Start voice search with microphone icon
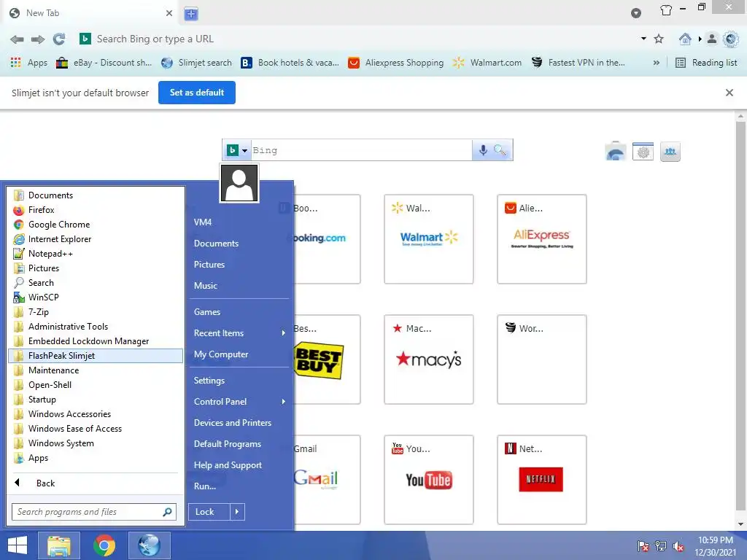The height and width of the screenshot is (560, 747). point(483,150)
